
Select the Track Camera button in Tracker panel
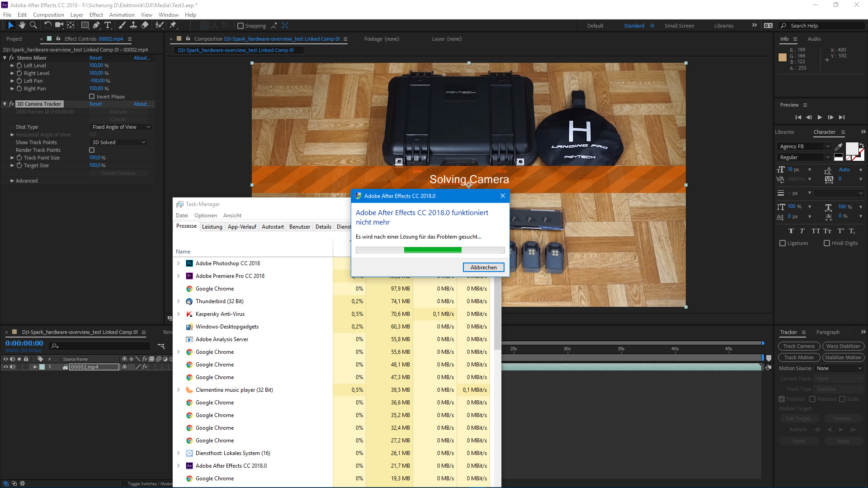tap(799, 346)
